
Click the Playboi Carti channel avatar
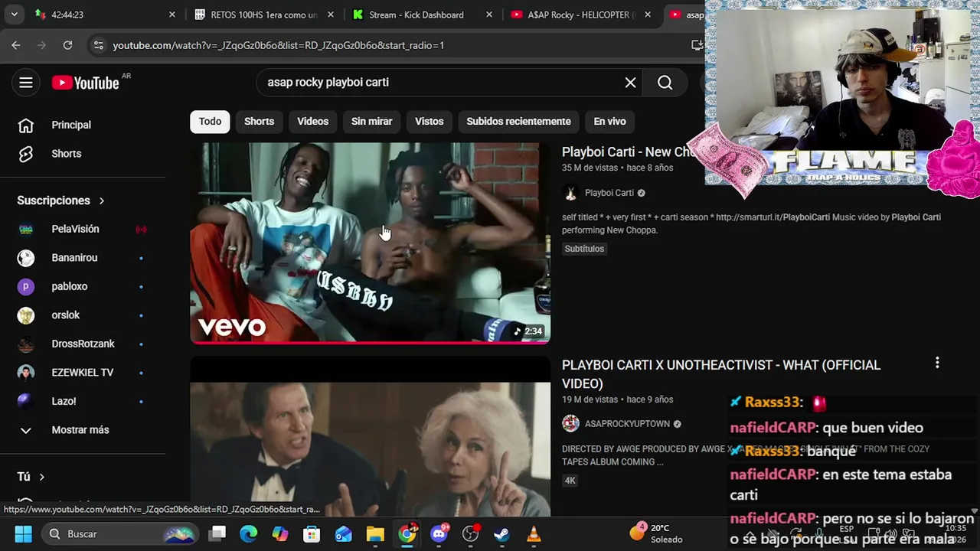tap(570, 193)
